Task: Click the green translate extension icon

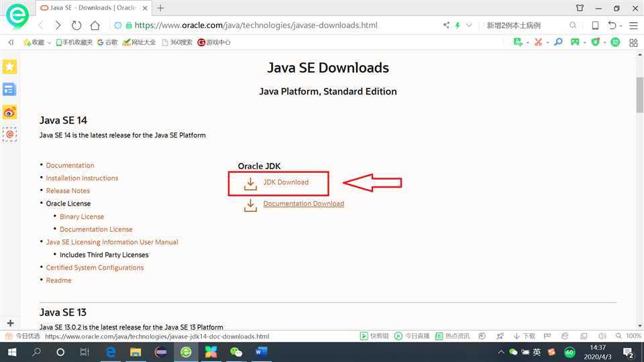Action: click(519, 42)
